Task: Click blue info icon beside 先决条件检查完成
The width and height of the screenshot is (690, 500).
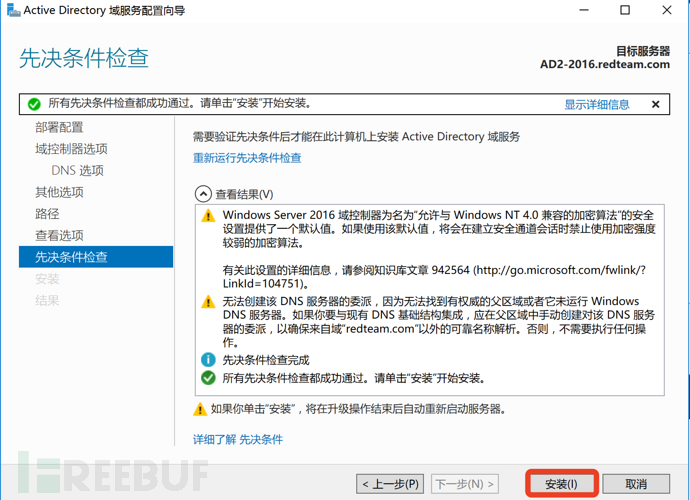Action: point(208,360)
